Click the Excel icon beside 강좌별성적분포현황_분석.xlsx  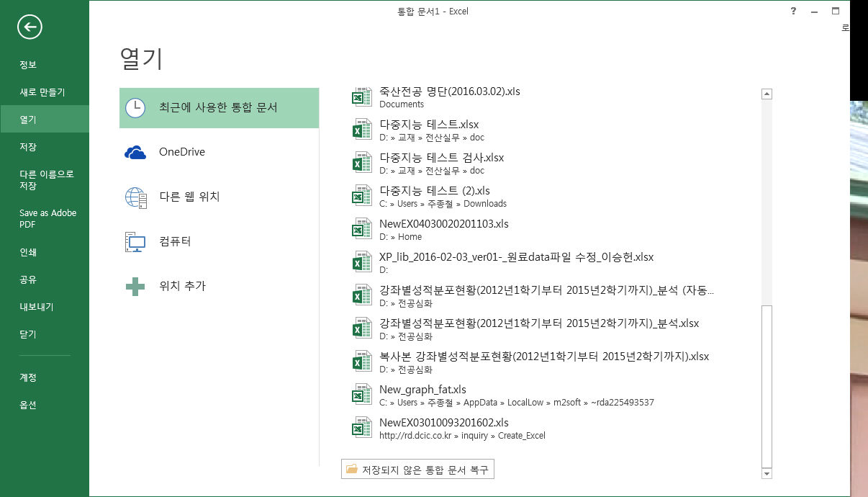[361, 328]
